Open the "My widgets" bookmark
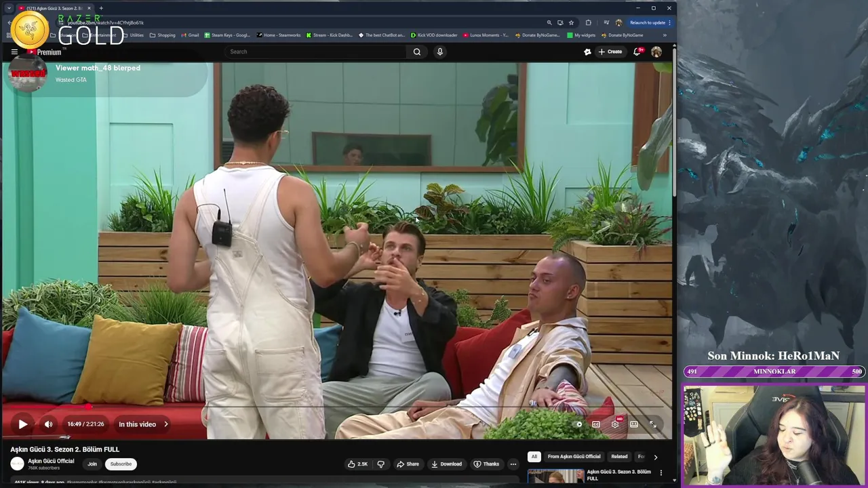 [x=581, y=35]
